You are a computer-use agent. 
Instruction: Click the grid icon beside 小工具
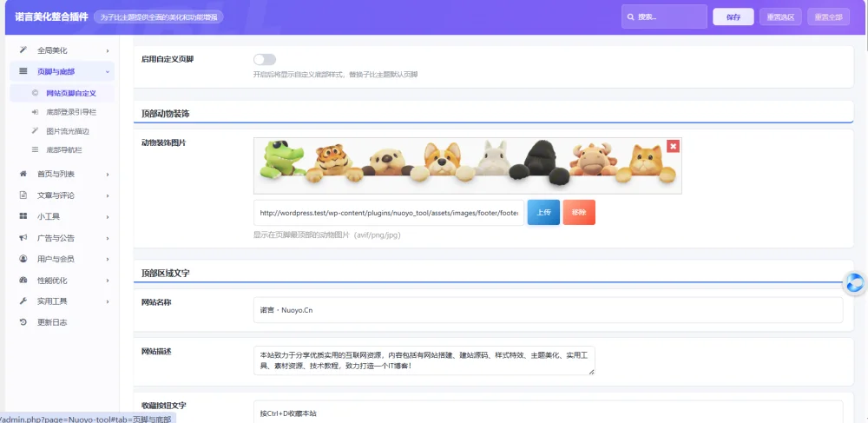point(23,216)
